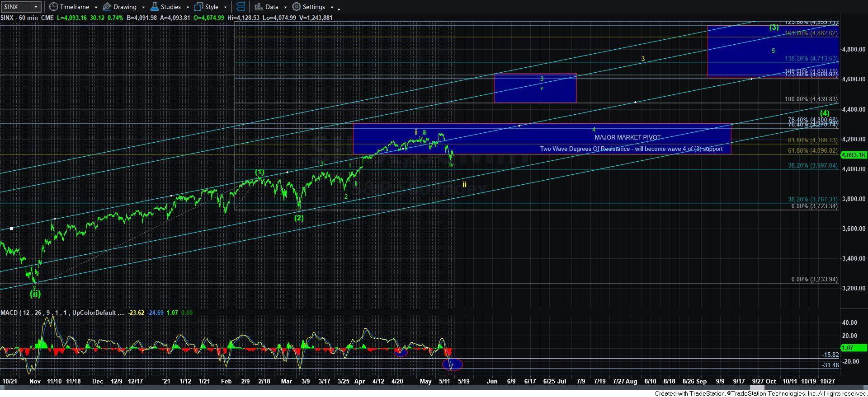The width and height of the screenshot is (868, 397).
Task: Expand the Data dropdown arrow
Action: pos(285,7)
